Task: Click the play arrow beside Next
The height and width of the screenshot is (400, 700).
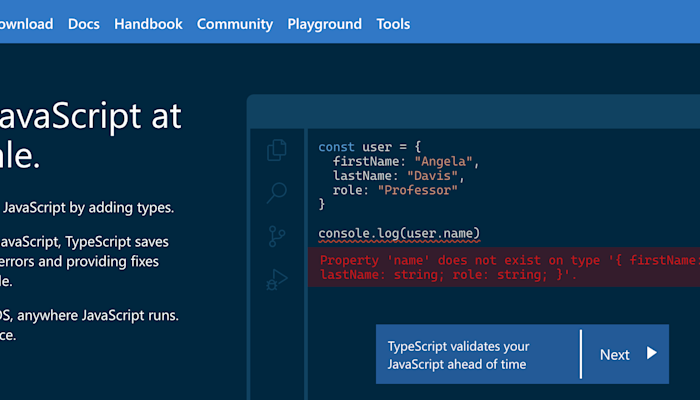Action: pyautogui.click(x=652, y=353)
